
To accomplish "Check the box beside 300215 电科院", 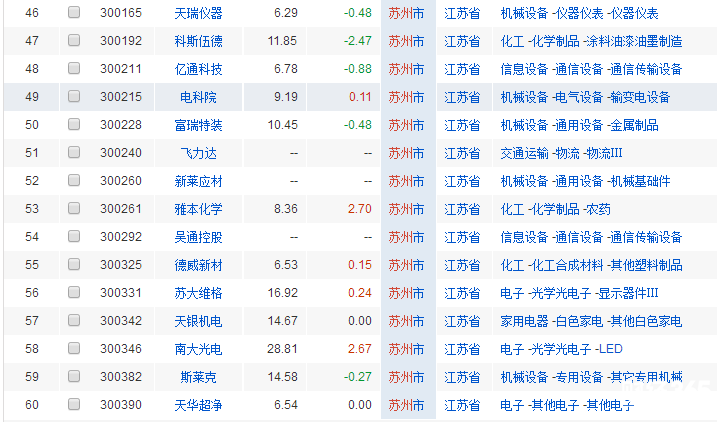I will click(x=74, y=96).
